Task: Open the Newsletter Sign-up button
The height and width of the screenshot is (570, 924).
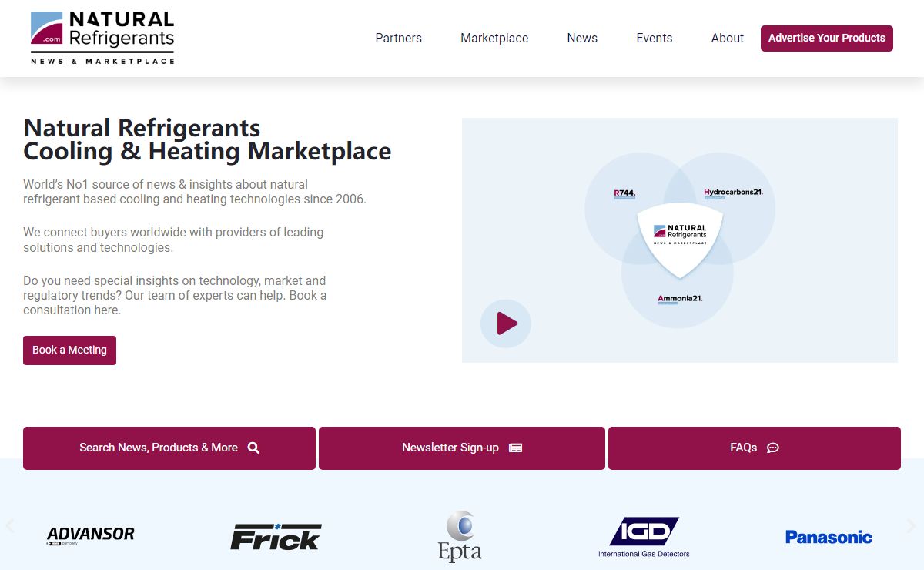Action: point(462,448)
